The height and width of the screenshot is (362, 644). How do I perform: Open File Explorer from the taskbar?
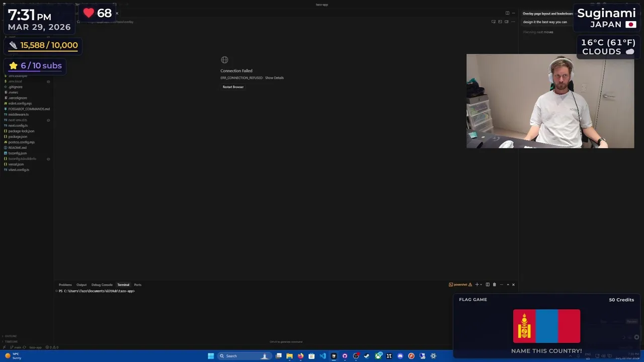pos(289,356)
